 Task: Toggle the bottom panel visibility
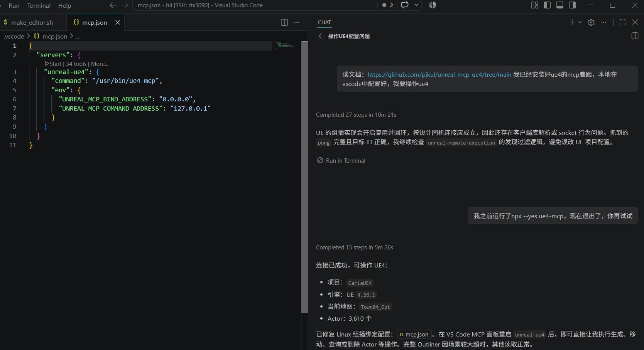click(x=560, y=5)
